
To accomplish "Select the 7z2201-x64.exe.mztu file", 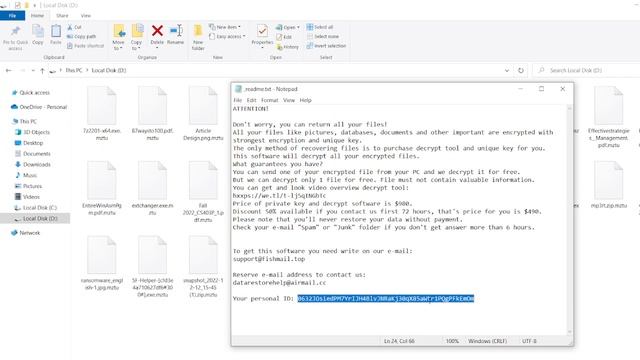I will click(x=102, y=113).
